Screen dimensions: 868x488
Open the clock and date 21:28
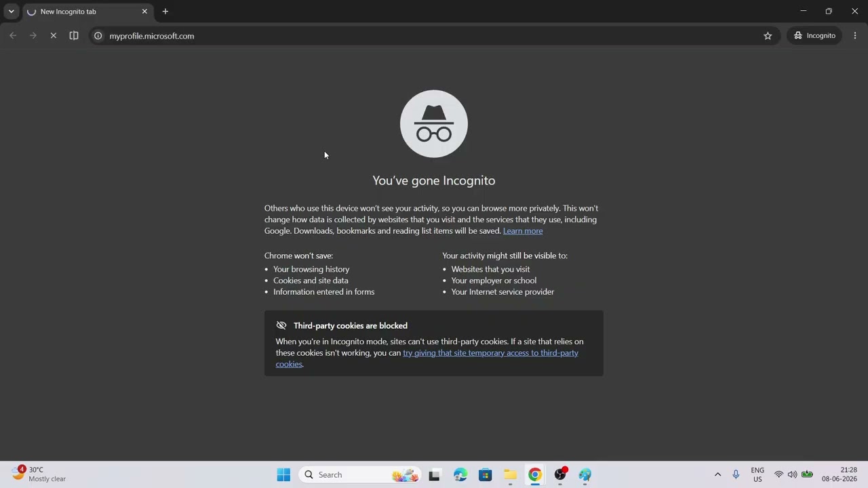[x=840, y=474]
